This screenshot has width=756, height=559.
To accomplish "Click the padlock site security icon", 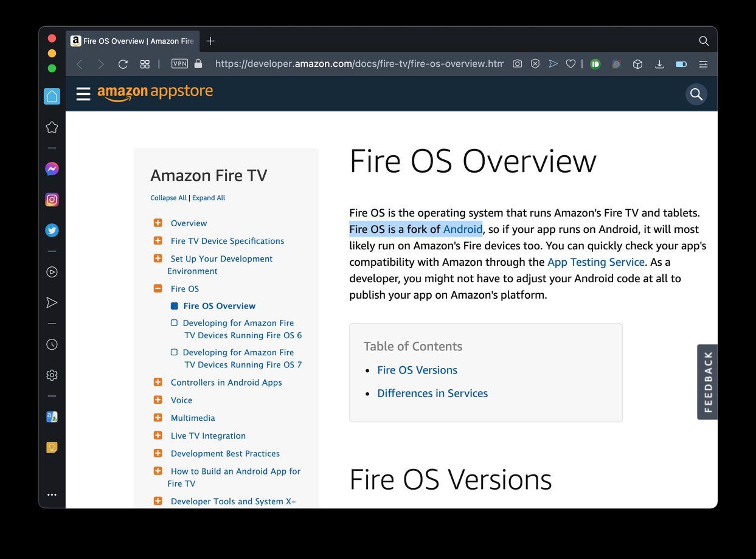I will tap(198, 63).
